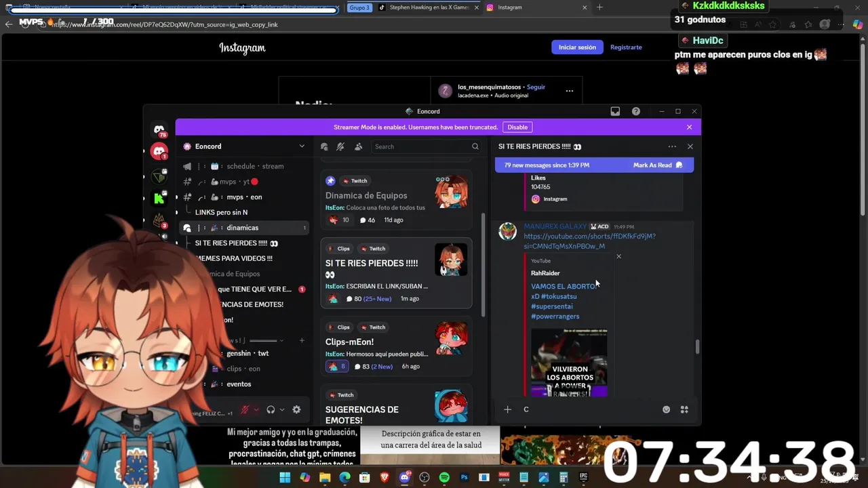Click the Windows Start button

tap(285, 477)
